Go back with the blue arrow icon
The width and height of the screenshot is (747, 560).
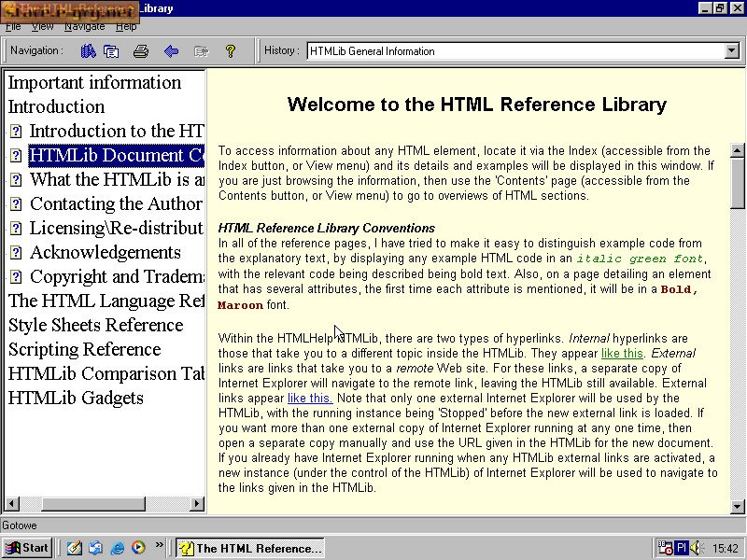point(171,51)
